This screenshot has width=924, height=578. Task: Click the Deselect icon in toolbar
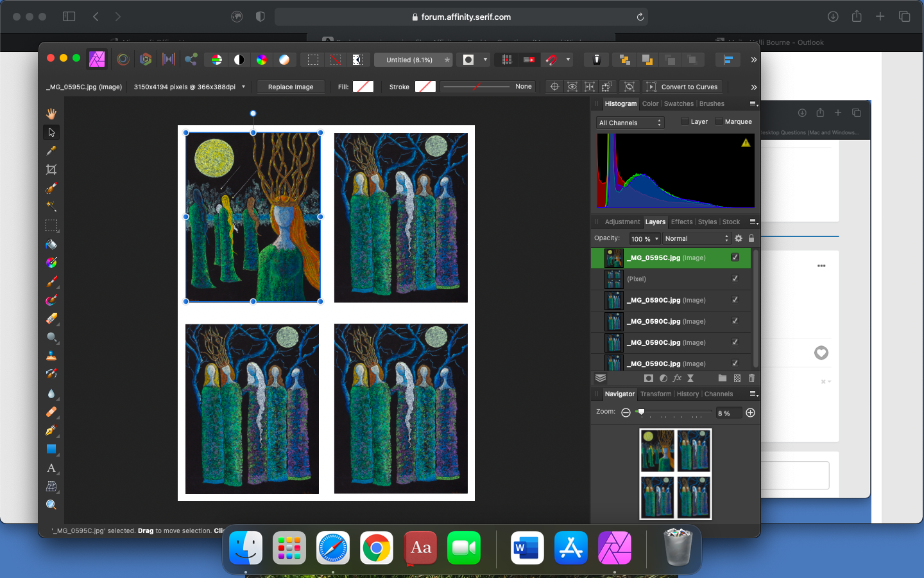(x=335, y=60)
